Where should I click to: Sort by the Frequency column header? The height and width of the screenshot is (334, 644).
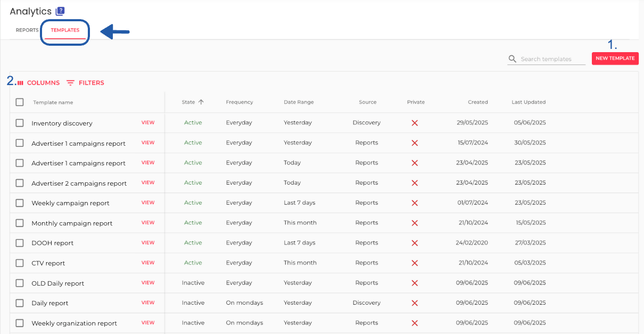[239, 102]
